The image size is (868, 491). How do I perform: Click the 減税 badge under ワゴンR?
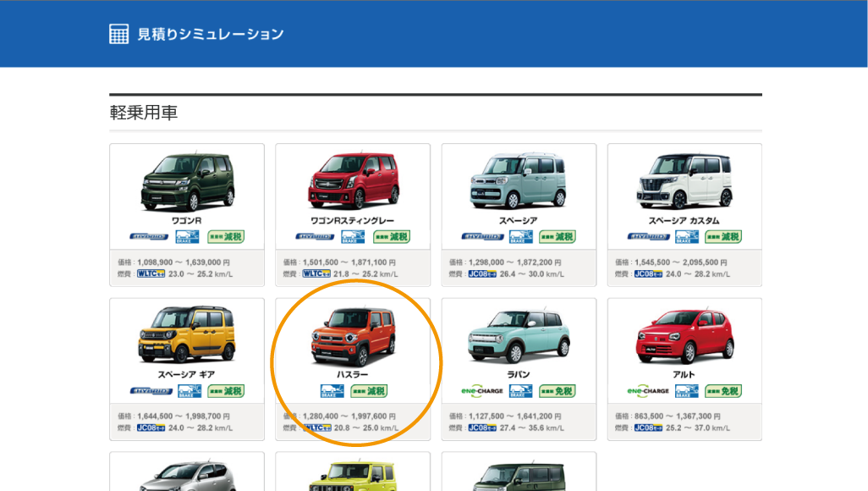pyautogui.click(x=226, y=237)
